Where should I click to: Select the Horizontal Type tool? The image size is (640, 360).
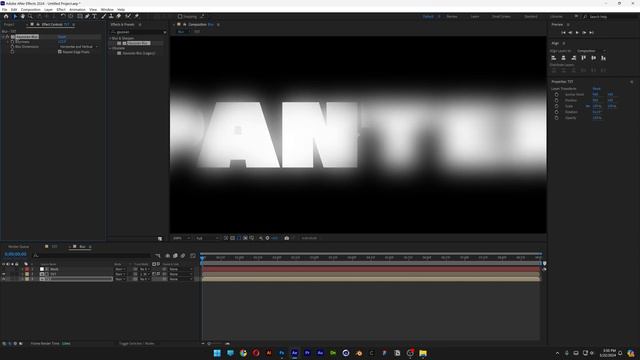click(x=94, y=16)
